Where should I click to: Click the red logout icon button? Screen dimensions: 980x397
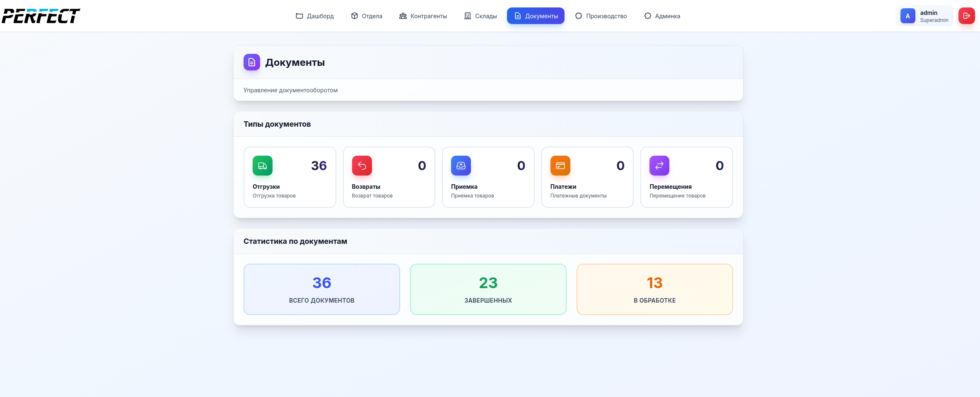pyautogui.click(x=966, y=16)
